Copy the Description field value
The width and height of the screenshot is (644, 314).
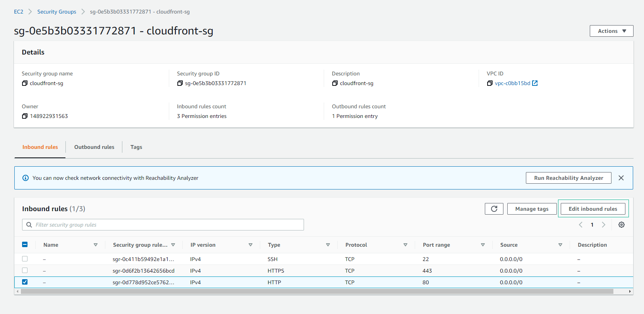click(x=335, y=83)
